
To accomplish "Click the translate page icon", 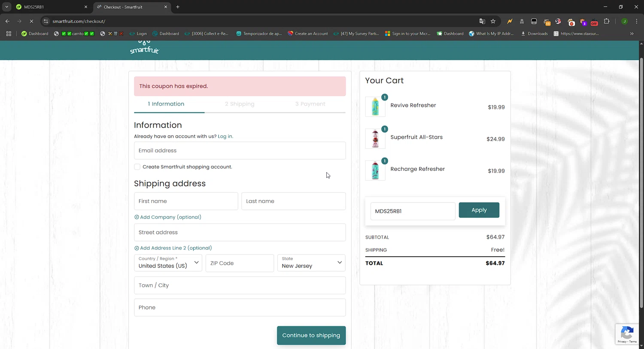I will pos(482,21).
